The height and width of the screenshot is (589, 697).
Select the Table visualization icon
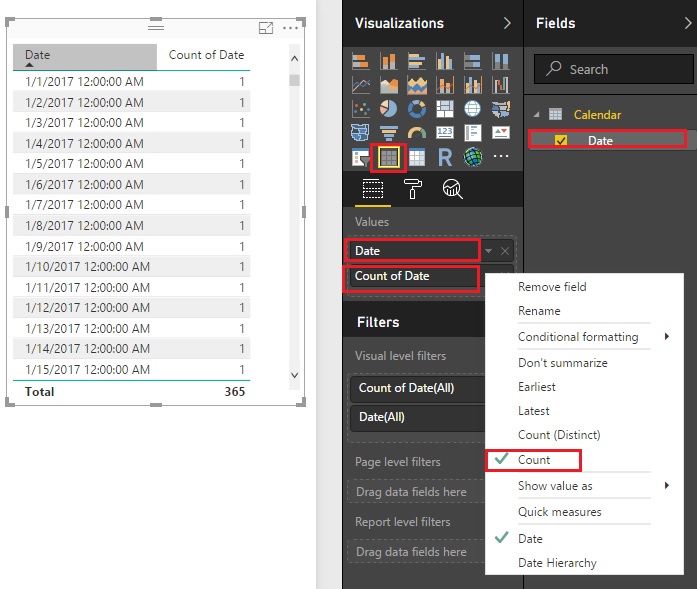tap(389, 157)
